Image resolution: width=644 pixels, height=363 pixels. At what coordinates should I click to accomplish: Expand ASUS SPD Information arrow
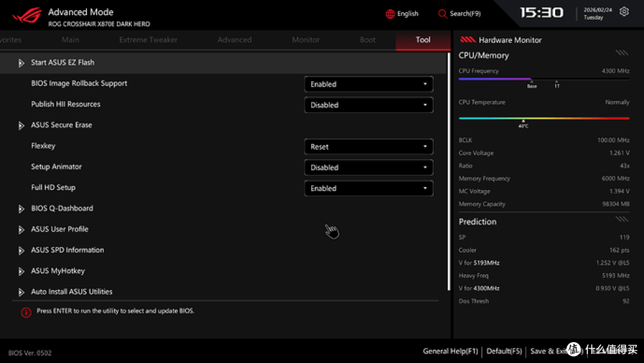coord(21,251)
